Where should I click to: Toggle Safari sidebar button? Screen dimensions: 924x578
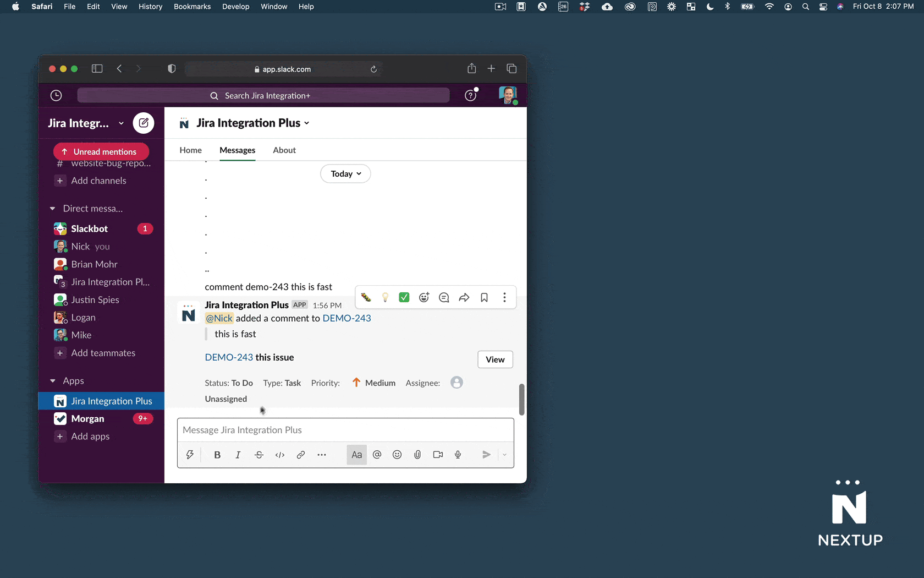click(97, 69)
